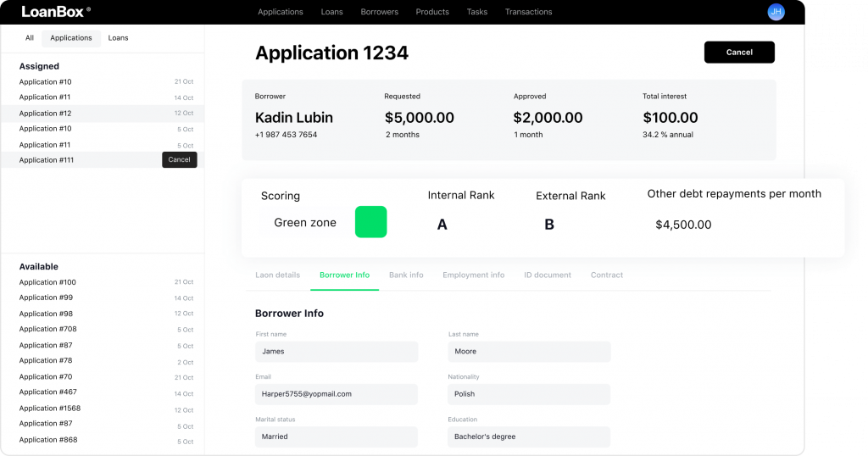Image resolution: width=868 pixels, height=456 pixels.
Task: Go to the Borrowers menu
Action: click(379, 12)
